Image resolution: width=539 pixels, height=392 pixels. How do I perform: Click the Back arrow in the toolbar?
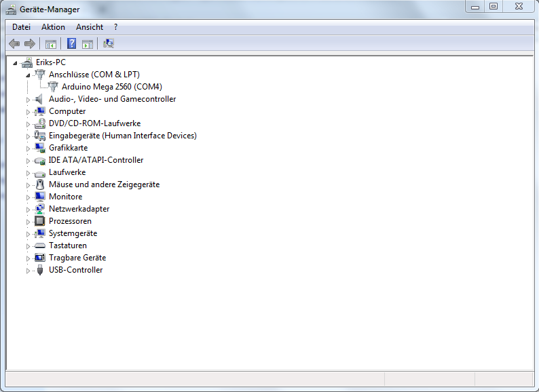pos(14,44)
